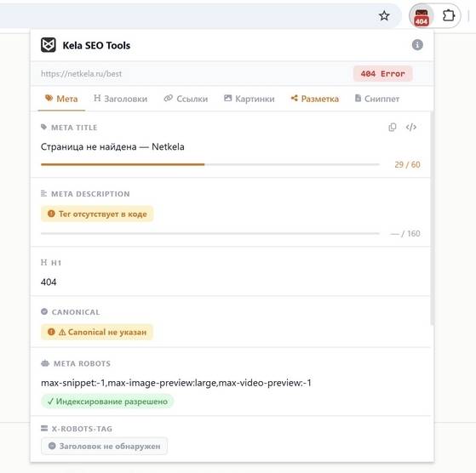
Task: Copy the meta title with the copy icon
Action: point(393,127)
